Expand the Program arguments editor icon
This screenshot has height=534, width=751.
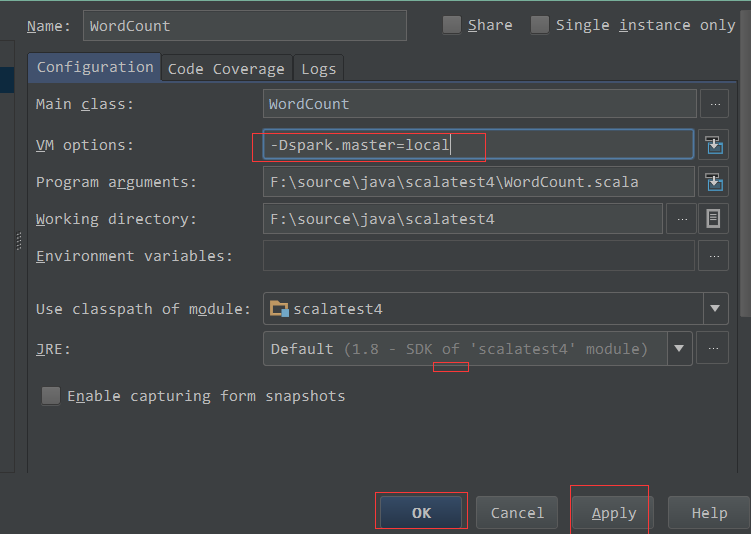click(714, 182)
